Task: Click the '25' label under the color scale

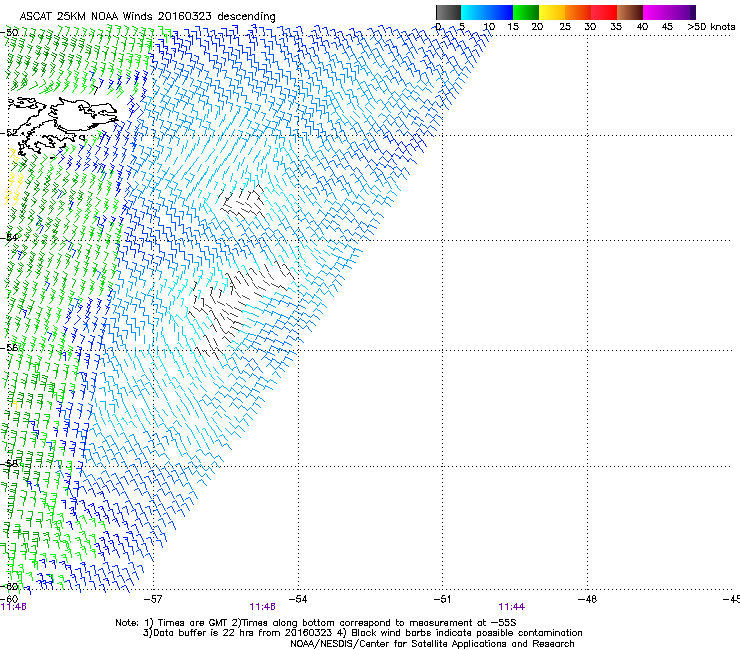Action: click(564, 27)
